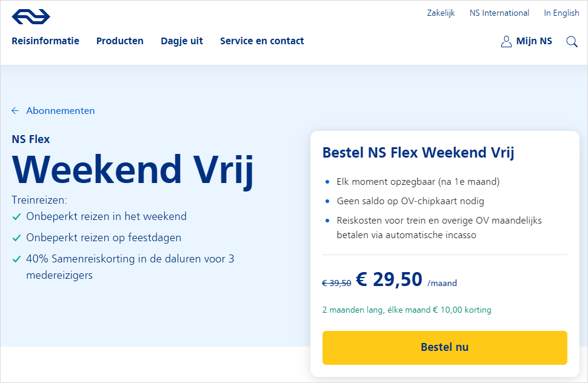Open the Reisinformatie menu
This screenshot has height=383, width=588.
tap(45, 41)
